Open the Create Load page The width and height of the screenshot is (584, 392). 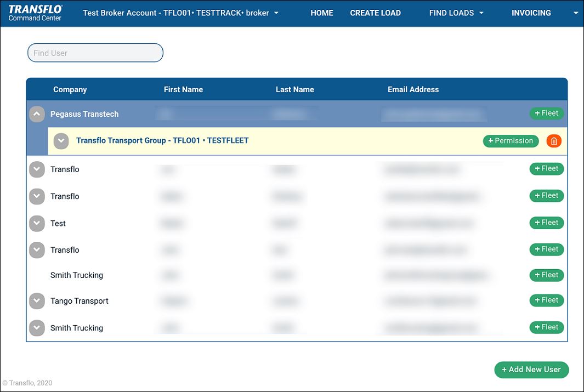pyautogui.click(x=375, y=13)
